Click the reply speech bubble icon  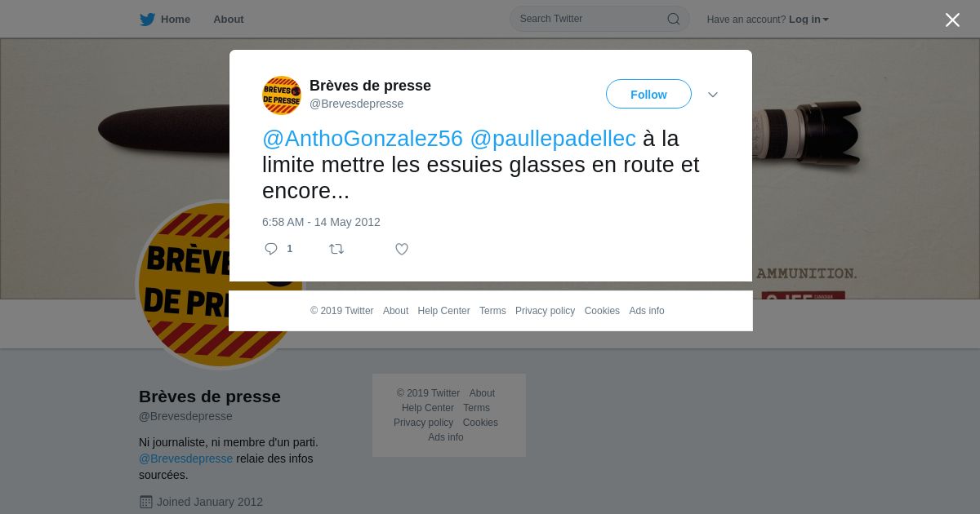point(271,249)
